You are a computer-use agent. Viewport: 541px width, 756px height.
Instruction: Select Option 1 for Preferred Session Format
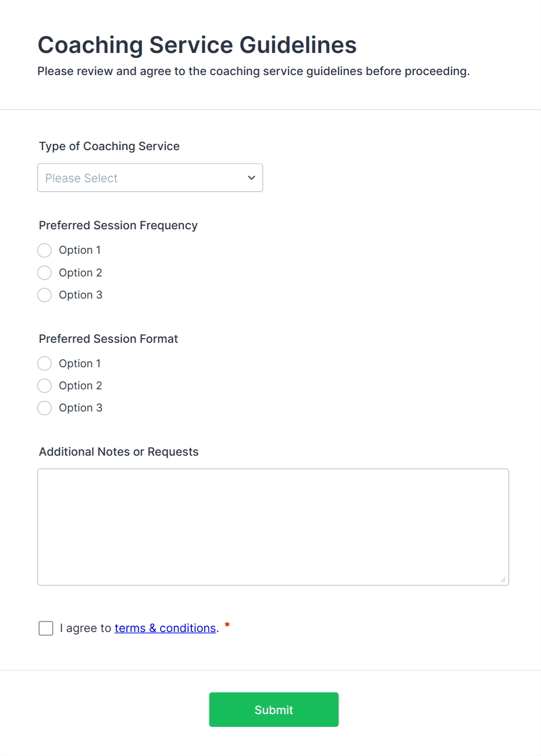click(x=44, y=363)
